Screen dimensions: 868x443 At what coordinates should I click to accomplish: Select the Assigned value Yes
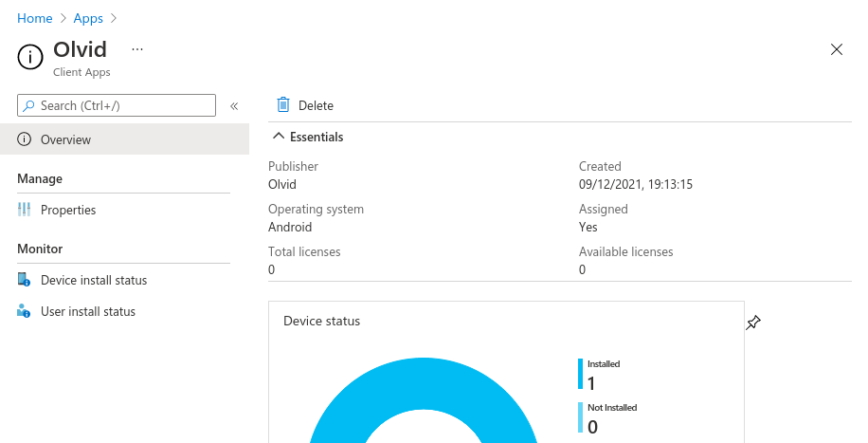[588, 228]
